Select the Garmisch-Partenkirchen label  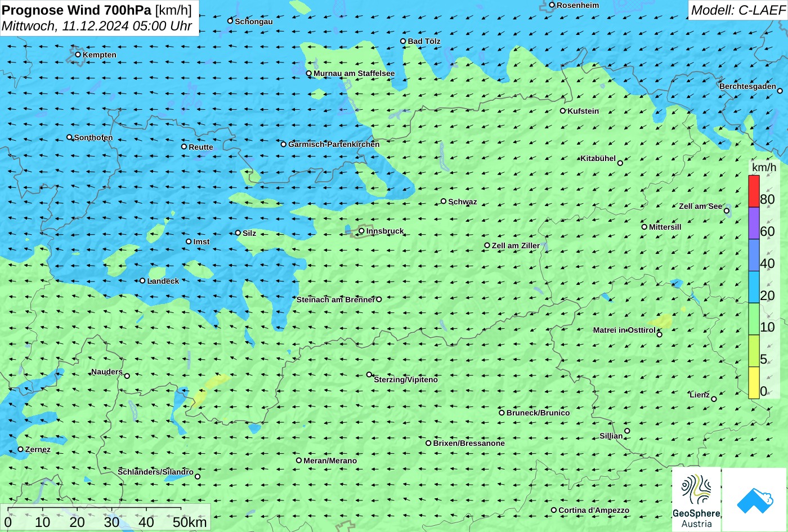(x=334, y=144)
